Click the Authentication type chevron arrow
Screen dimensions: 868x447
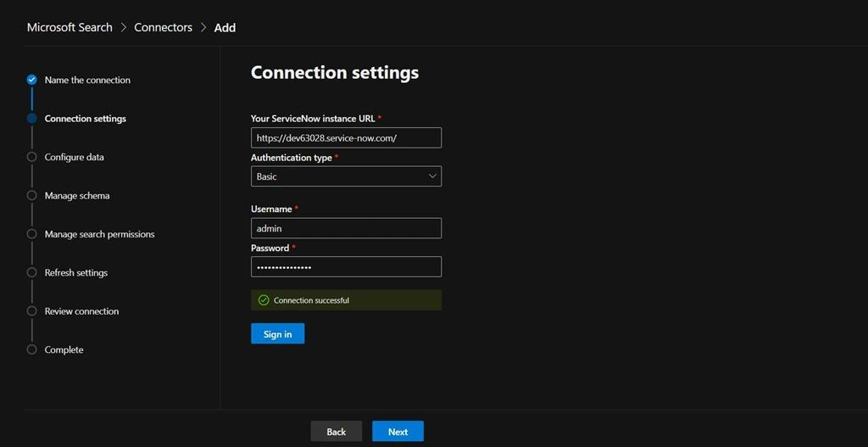tap(432, 176)
